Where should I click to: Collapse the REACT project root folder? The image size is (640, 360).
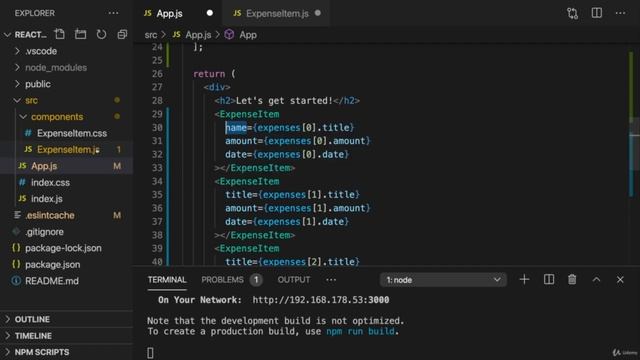click(7, 35)
